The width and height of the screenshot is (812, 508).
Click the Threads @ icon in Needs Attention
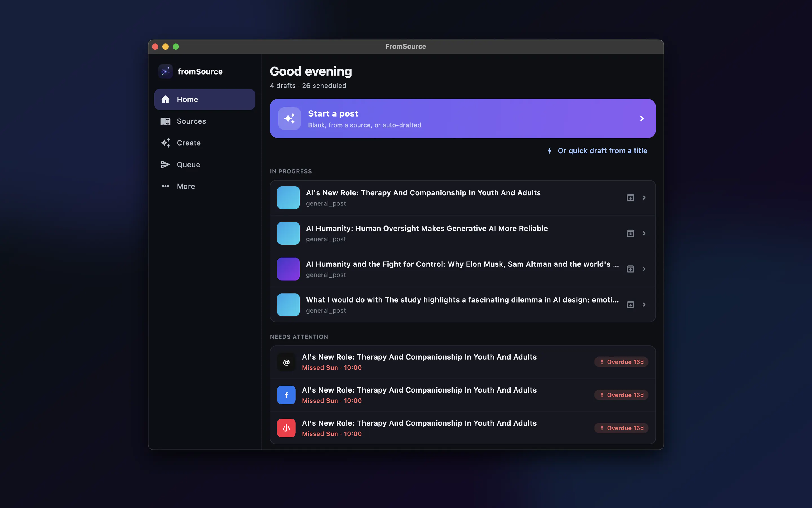286,362
